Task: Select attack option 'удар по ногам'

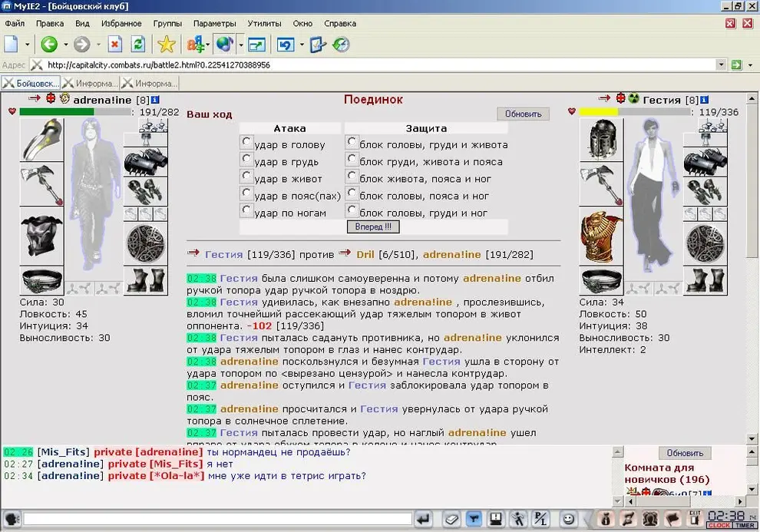Action: [x=246, y=210]
